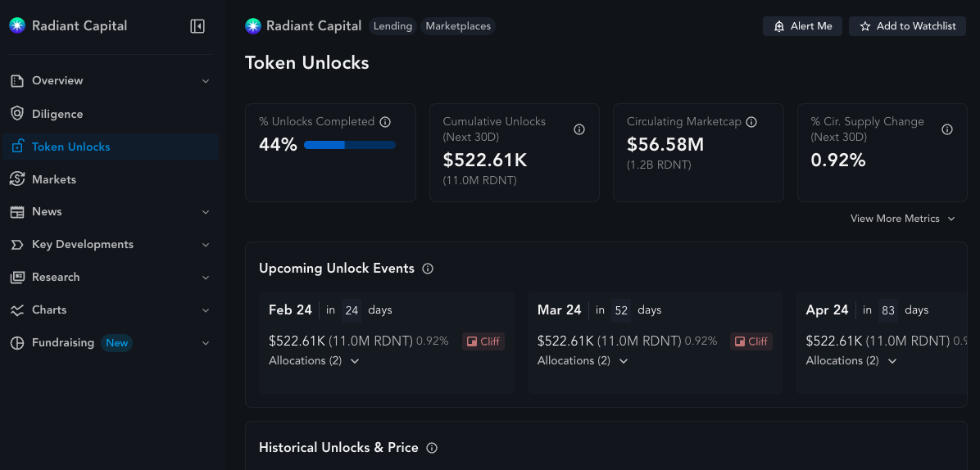Screen dimensions: 980x470
Task: Expand the News section chevron
Action: pyautogui.click(x=206, y=212)
